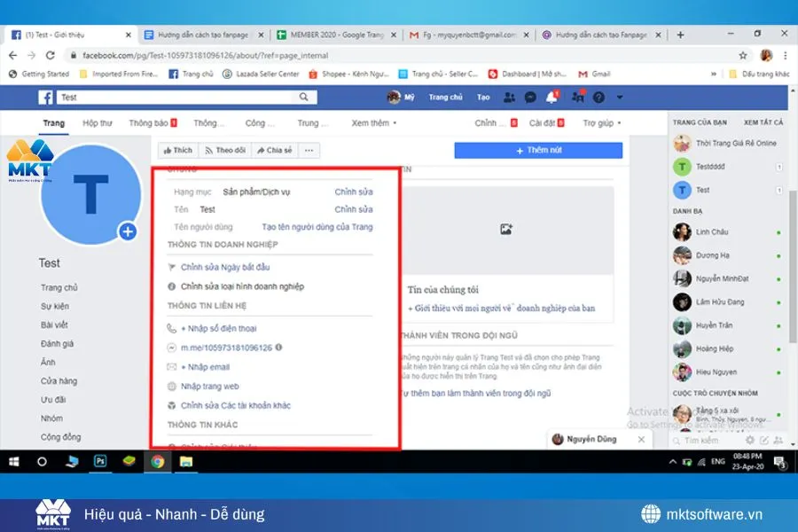Screen dimensions: 798x532
Task: Open Facebook notifications bell icon
Action: click(552, 96)
